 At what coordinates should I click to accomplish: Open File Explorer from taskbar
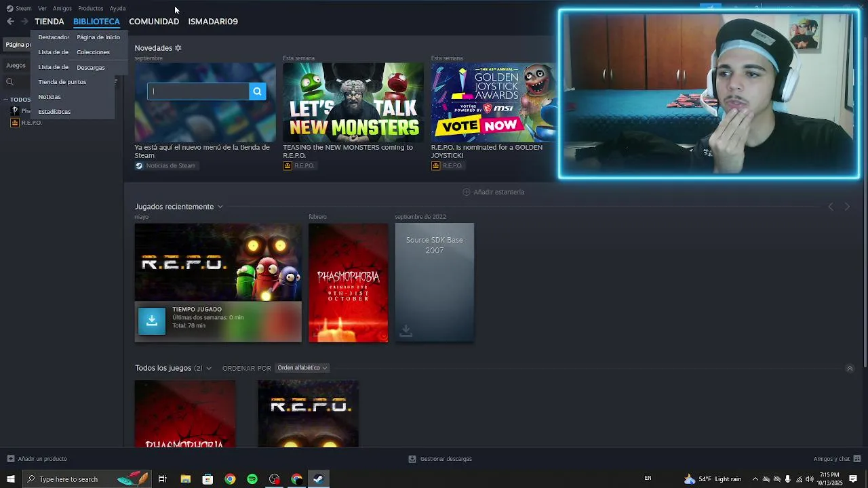point(185,479)
